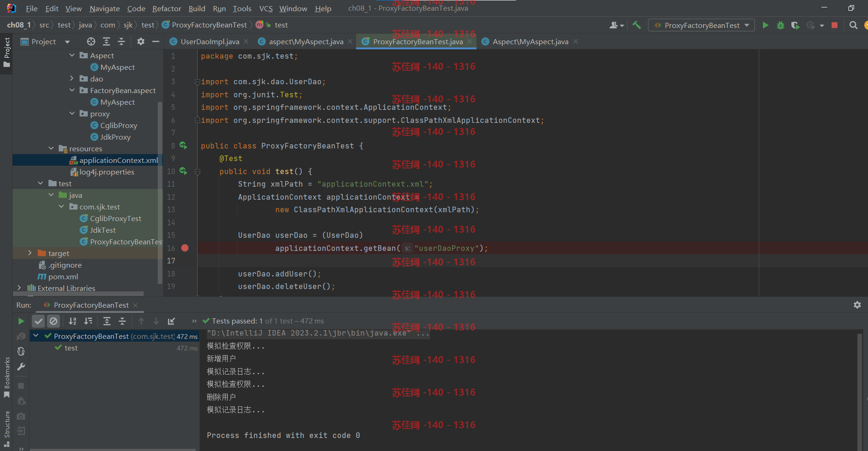
Task: Build project with the hammer icon
Action: [636, 25]
